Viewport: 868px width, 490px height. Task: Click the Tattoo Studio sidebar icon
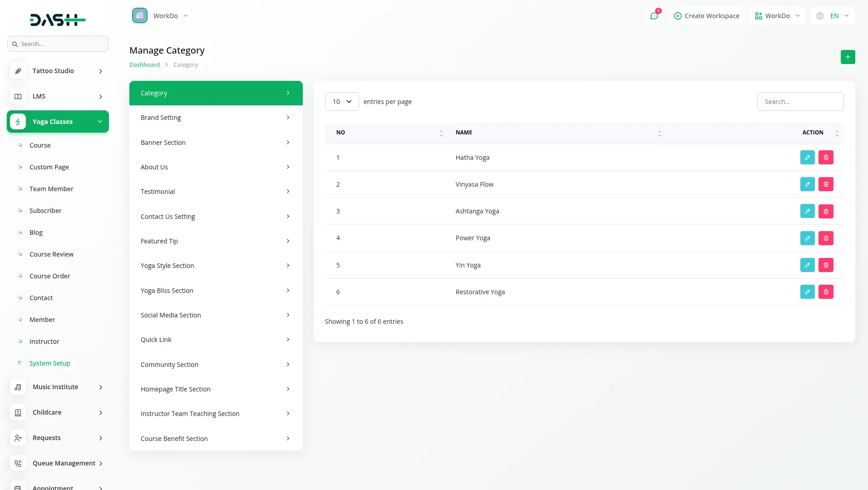pyautogui.click(x=18, y=71)
